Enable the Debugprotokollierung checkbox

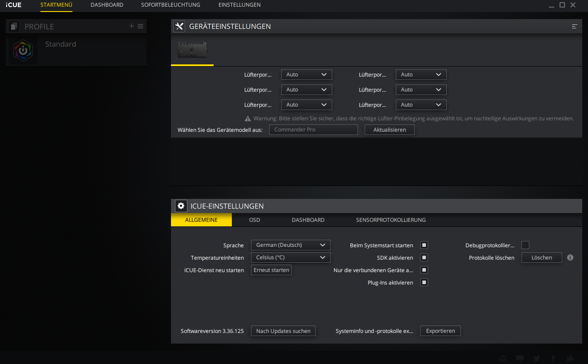pyautogui.click(x=525, y=245)
